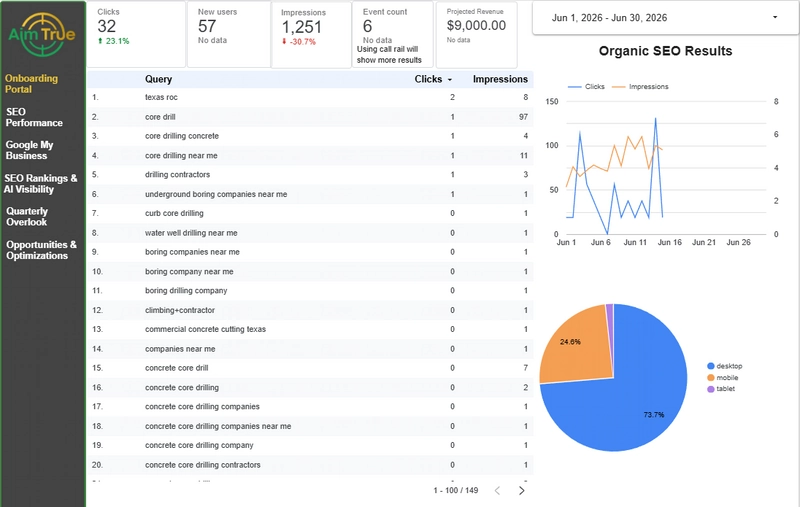Select the 'companies near me' query

[x=180, y=349]
